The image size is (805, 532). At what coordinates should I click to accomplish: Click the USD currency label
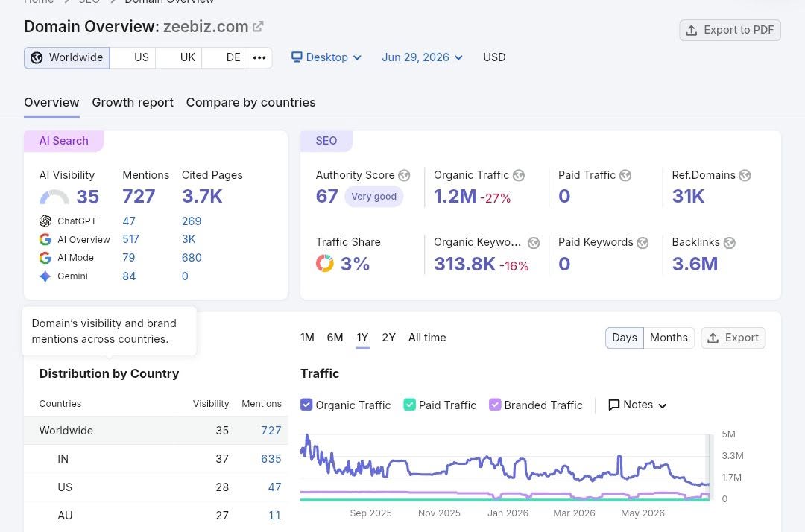pyautogui.click(x=494, y=57)
